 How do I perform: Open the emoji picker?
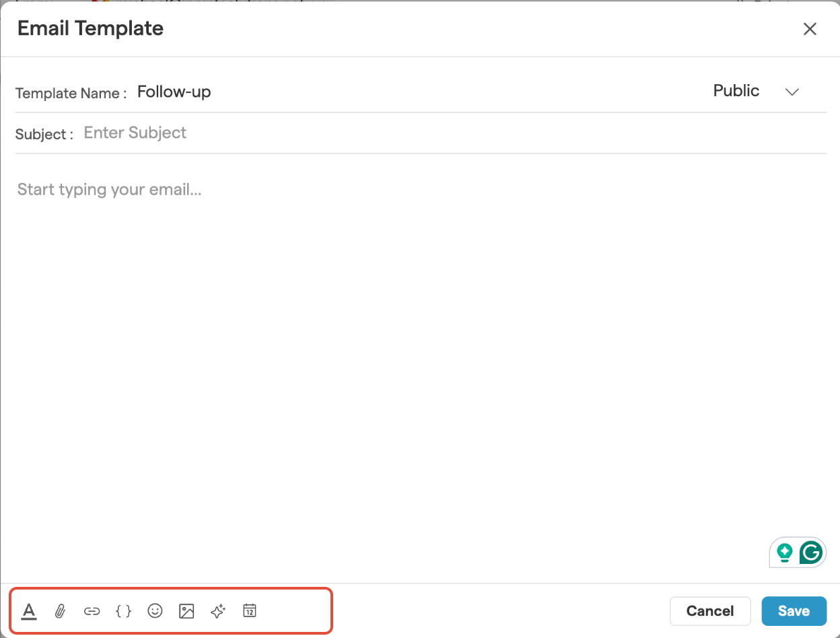[x=155, y=611]
